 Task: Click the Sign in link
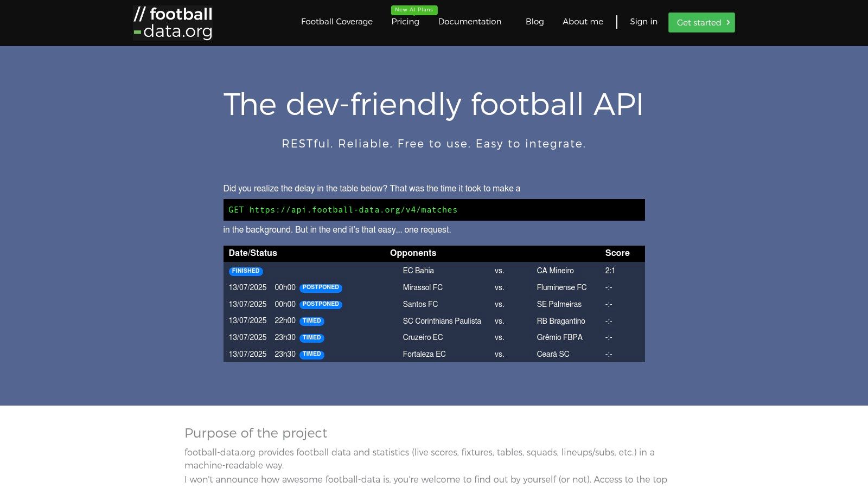point(643,22)
